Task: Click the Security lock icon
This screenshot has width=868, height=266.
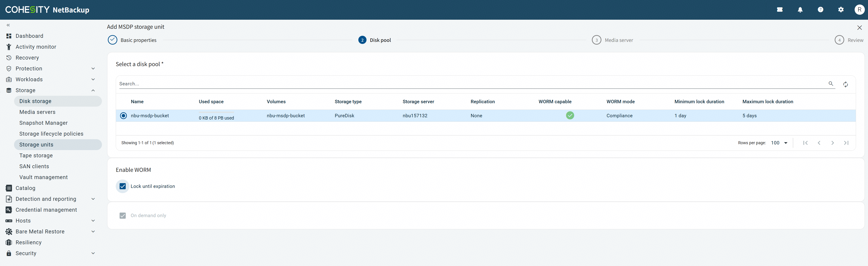Action: click(9, 253)
